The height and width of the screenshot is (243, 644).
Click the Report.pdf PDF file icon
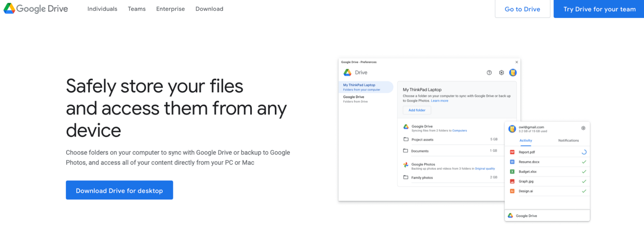pos(512,152)
